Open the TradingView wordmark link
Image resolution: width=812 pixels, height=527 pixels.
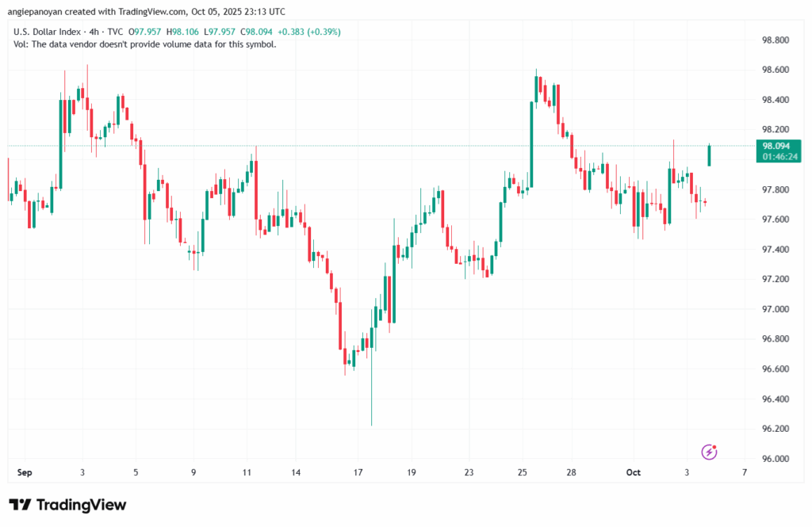tap(81, 505)
